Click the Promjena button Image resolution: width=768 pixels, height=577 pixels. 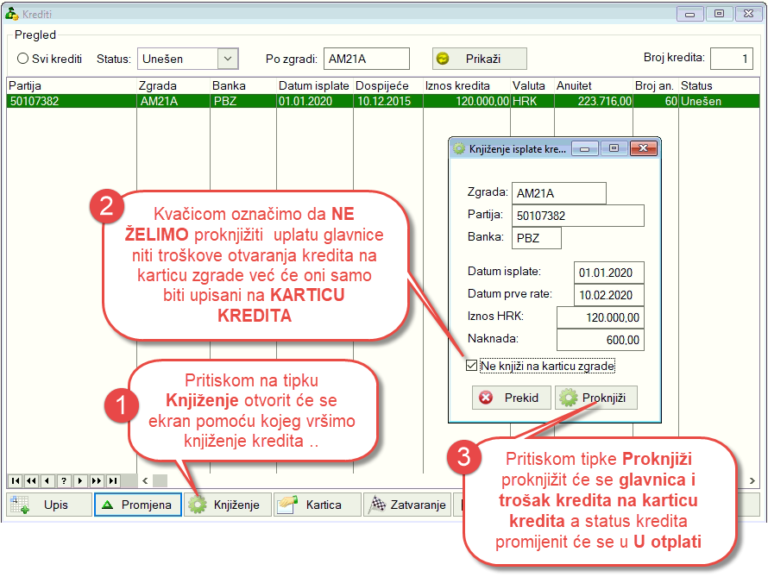click(138, 505)
